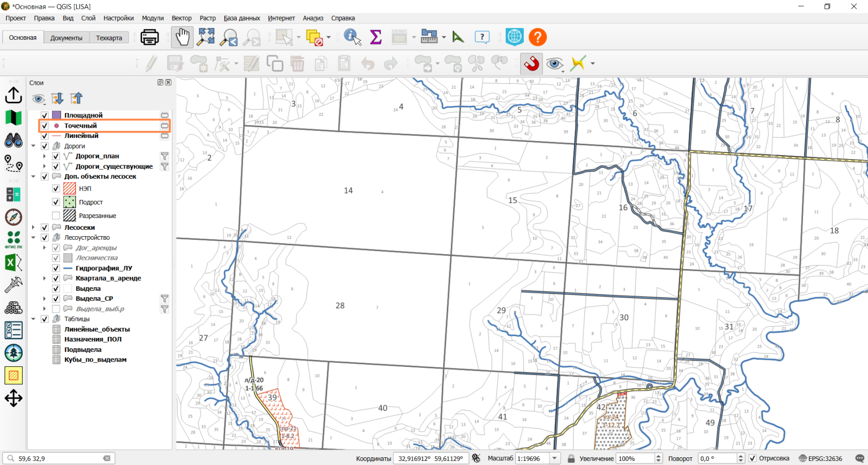Screen dimensions: 868x465
Task: Click the orange help question mark icon
Action: 537,37
